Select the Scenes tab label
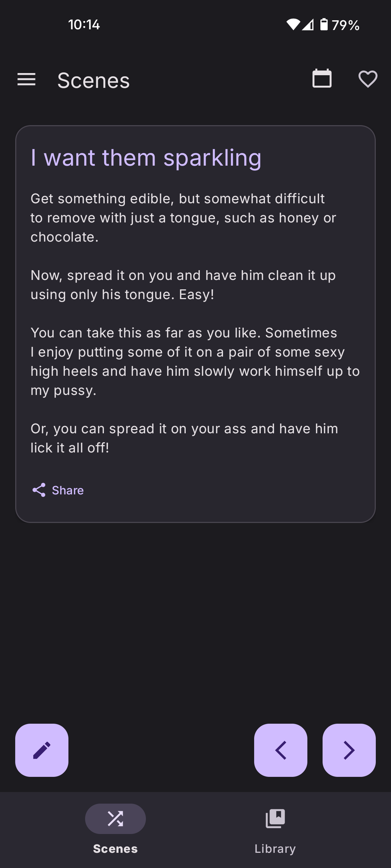The image size is (391, 868). (x=115, y=848)
